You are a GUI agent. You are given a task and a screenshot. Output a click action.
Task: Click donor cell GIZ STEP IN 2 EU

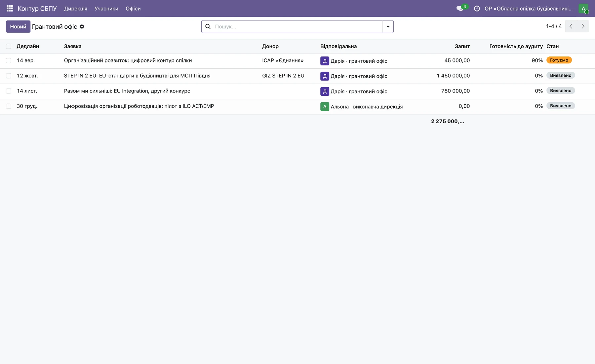[283, 76]
